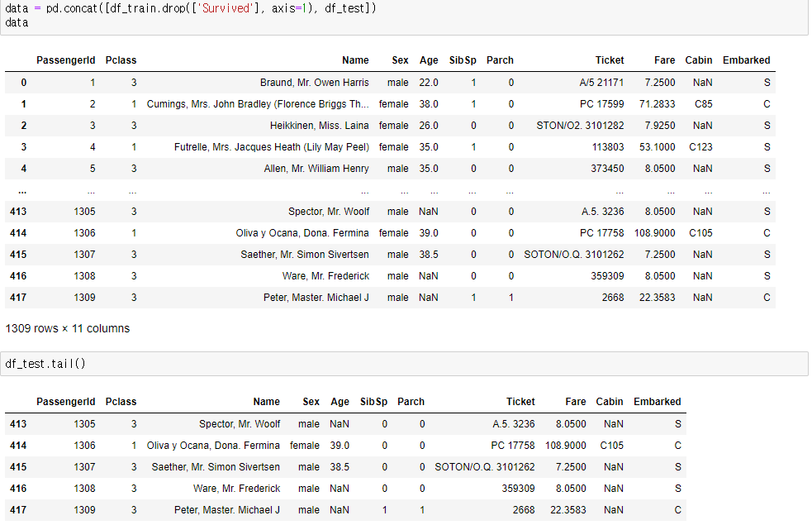Click ticket 'STON/O2. 3101282'
This screenshot has height=525, width=812.
[580, 126]
